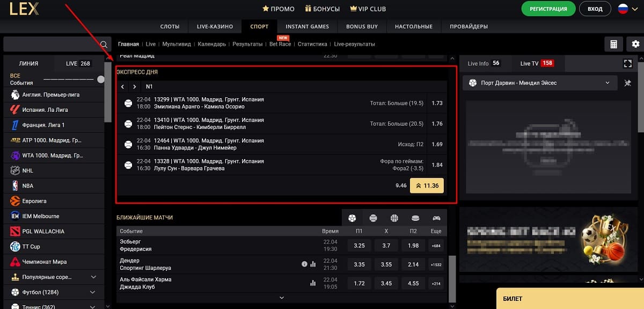This screenshot has height=309, width=644.
Task: Filter upcoming matches by basketball icon
Action: [394, 218]
